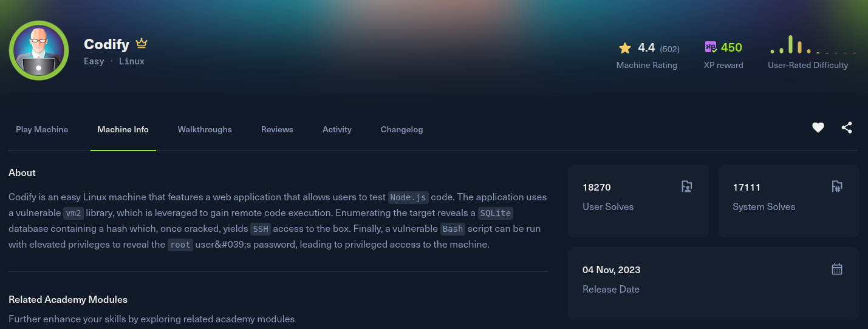The width and height of the screenshot is (868, 329).
Task: Click the Machine Rating label
Action: pos(647,65)
